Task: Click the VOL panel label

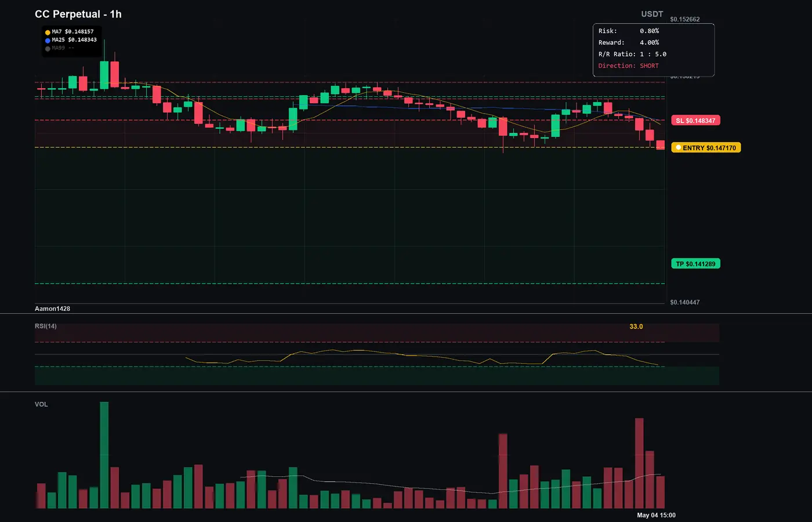Action: tap(41, 404)
